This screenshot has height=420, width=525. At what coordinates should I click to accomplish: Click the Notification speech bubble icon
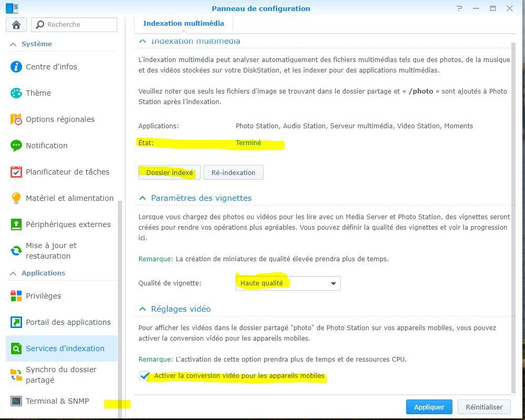tap(16, 146)
